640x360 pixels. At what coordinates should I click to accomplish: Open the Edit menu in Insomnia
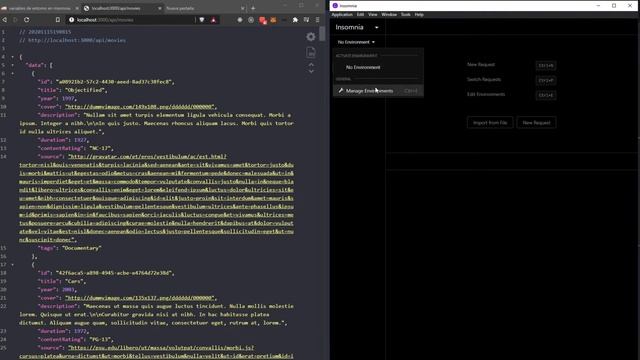point(360,15)
